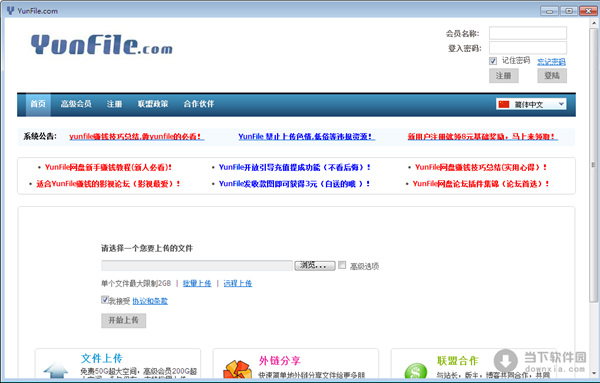Click the Chinese flag in language selector
The height and width of the screenshot is (383, 600).
click(x=504, y=104)
